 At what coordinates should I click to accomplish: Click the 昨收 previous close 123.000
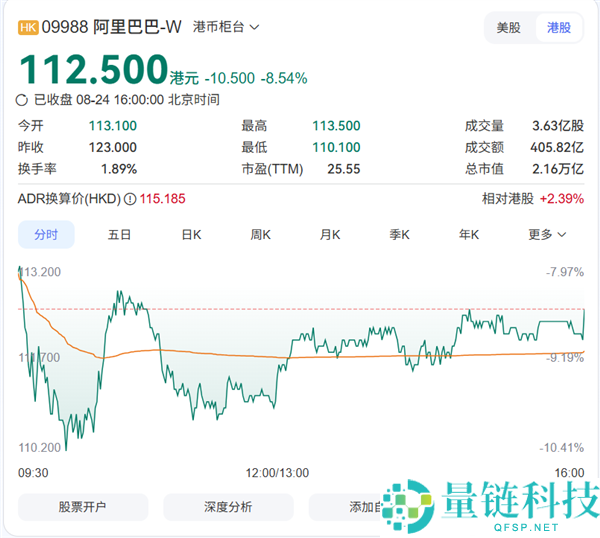coord(113,147)
